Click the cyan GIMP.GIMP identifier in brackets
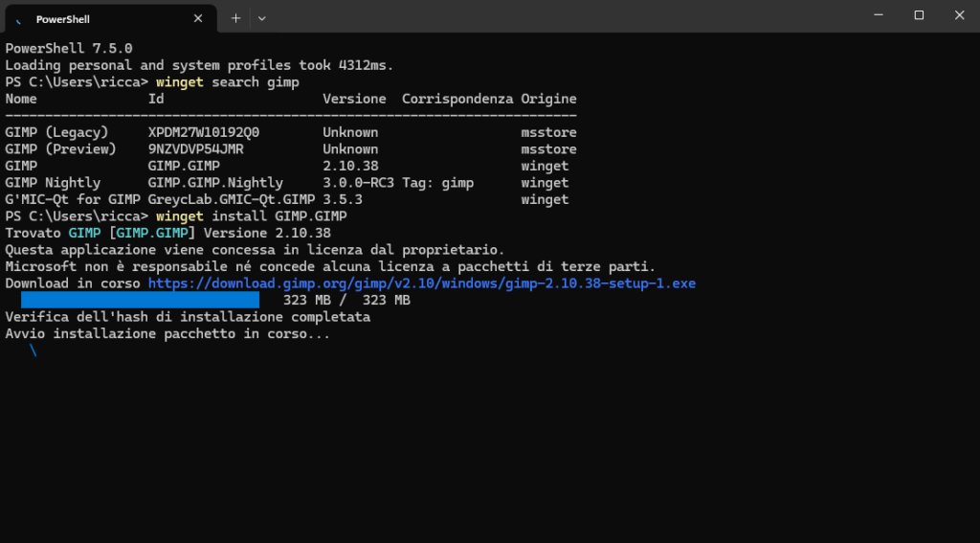This screenshot has height=543, width=980. (x=152, y=233)
